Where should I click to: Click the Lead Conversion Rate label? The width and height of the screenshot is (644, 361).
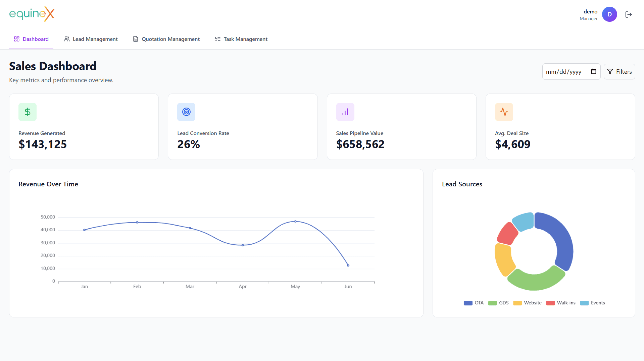[203, 133]
